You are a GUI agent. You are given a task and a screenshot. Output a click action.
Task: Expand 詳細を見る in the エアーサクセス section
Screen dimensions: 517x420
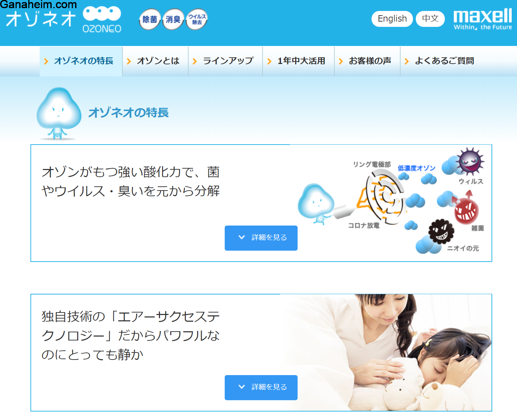261,387
